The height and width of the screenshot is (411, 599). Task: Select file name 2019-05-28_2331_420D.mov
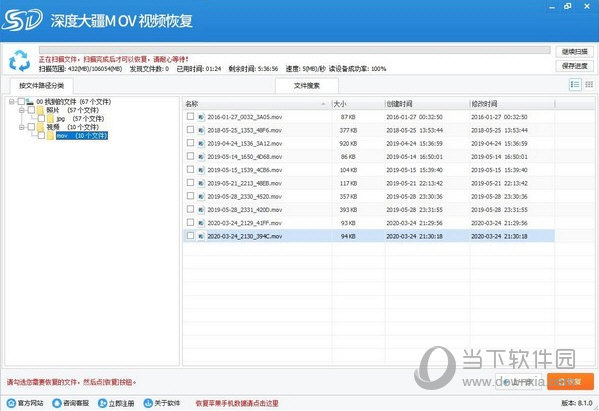pyautogui.click(x=244, y=210)
